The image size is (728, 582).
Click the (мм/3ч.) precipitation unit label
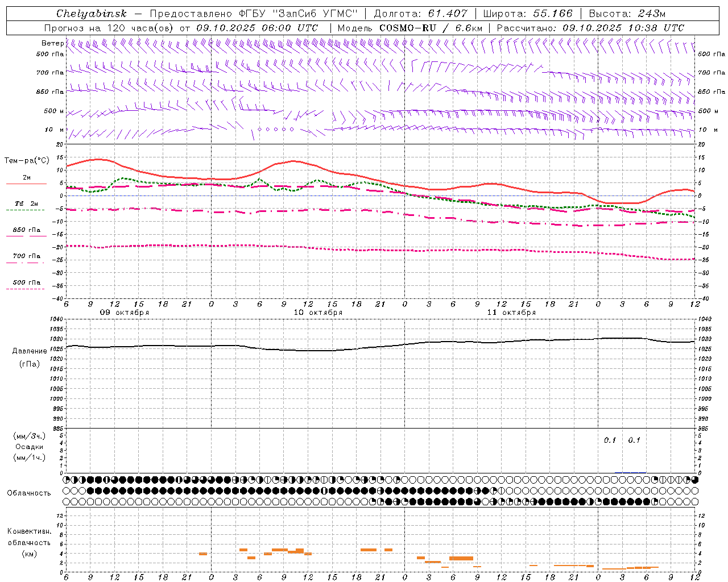coord(30,436)
